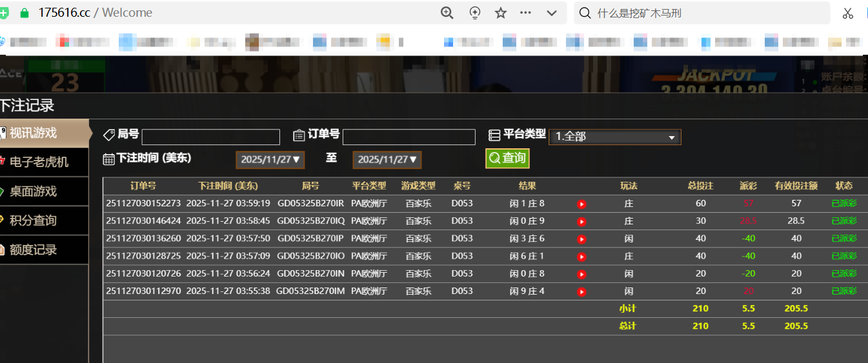This screenshot has width=868, height=363.
Task: Click the 局号 input field
Action: pos(210,137)
